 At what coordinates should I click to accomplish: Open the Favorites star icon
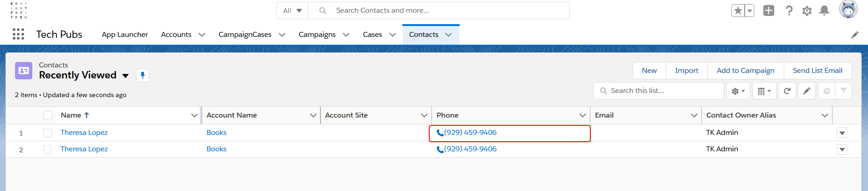click(x=738, y=10)
